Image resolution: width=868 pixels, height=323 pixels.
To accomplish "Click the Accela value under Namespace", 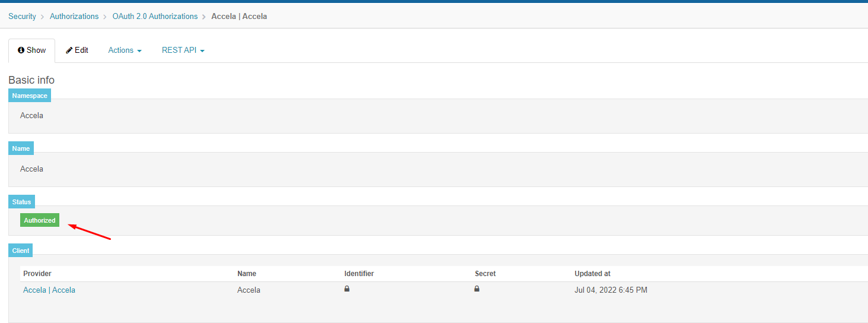I will (31, 116).
